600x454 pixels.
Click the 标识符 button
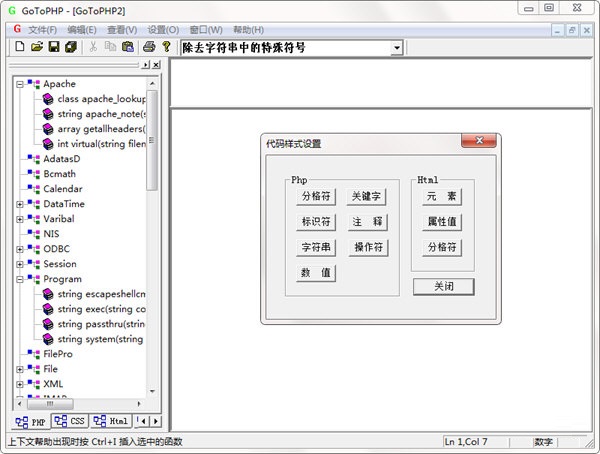(316, 222)
